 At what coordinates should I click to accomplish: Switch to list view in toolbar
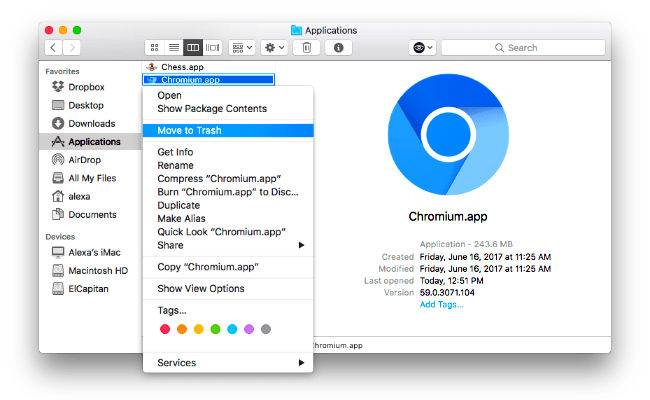174,47
